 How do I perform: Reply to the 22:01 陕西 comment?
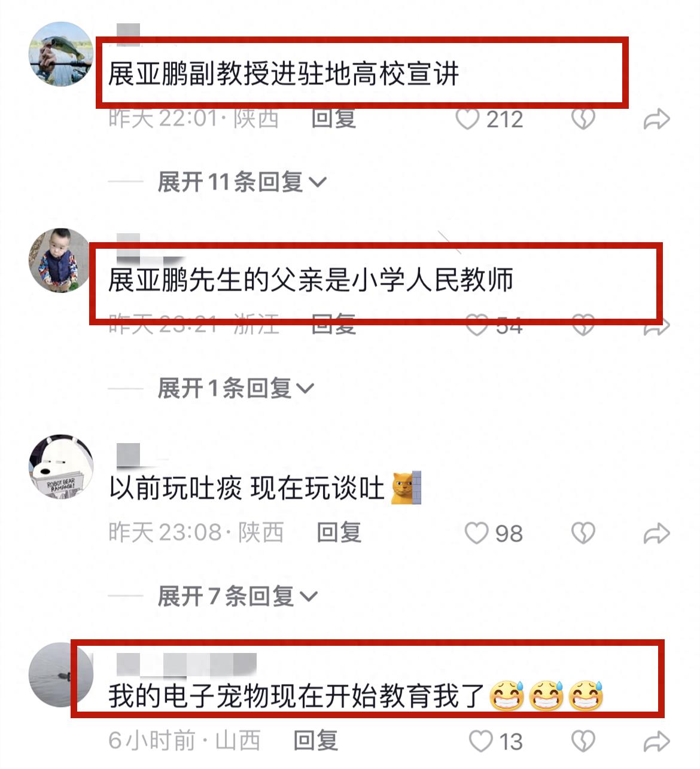(334, 118)
